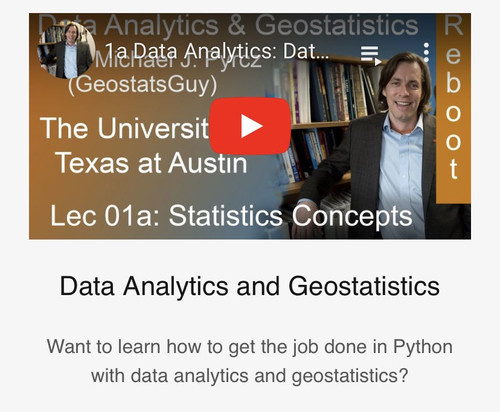
Task: Play the embedded YouTube video
Action: pyautogui.click(x=250, y=126)
